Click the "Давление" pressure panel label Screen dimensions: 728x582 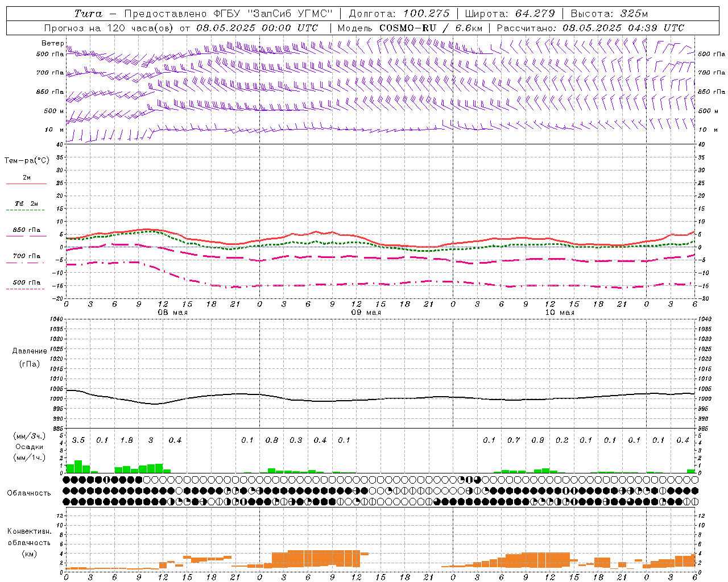30,351
